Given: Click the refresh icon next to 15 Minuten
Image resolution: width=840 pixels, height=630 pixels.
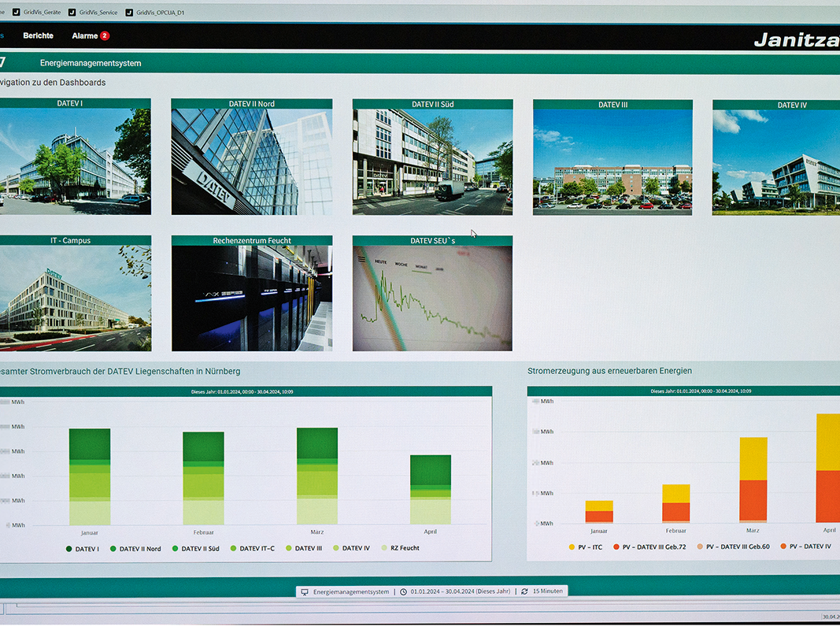Looking at the screenshot, I should [x=524, y=591].
